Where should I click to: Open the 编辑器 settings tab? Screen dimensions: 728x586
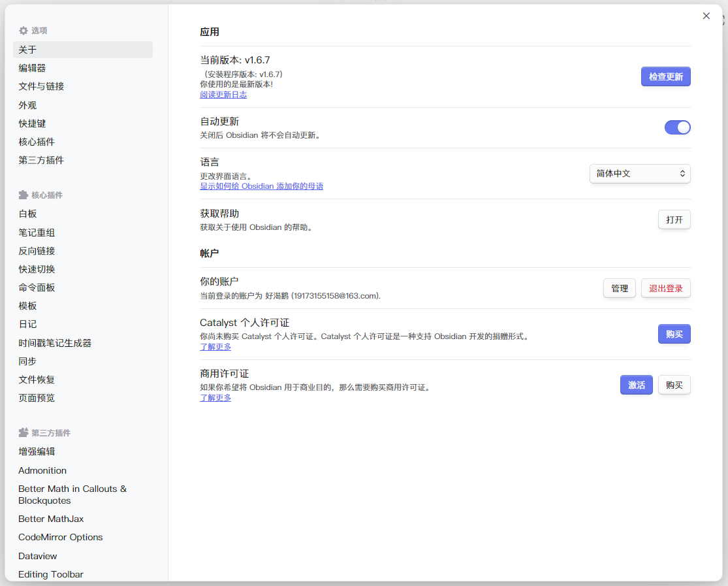tap(32, 68)
